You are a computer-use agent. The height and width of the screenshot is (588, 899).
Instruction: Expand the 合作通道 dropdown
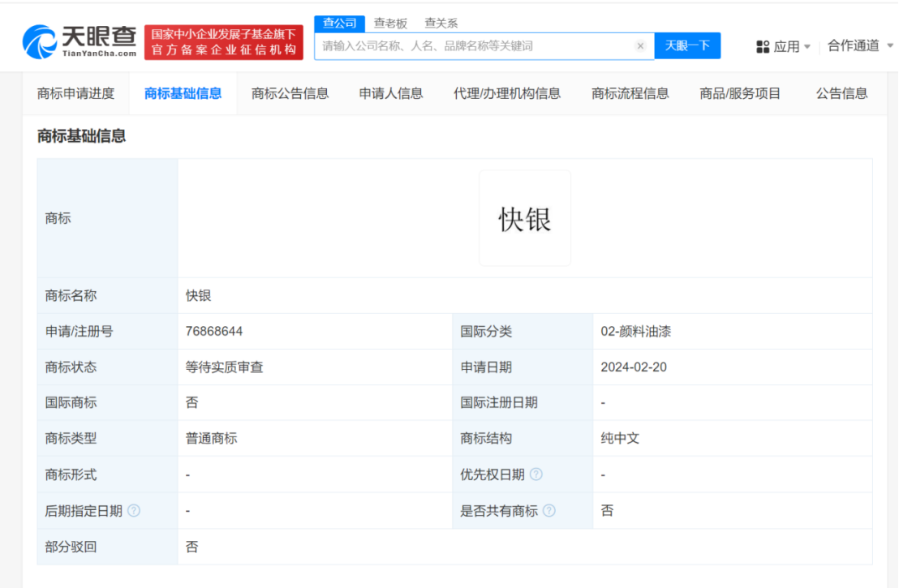click(860, 46)
